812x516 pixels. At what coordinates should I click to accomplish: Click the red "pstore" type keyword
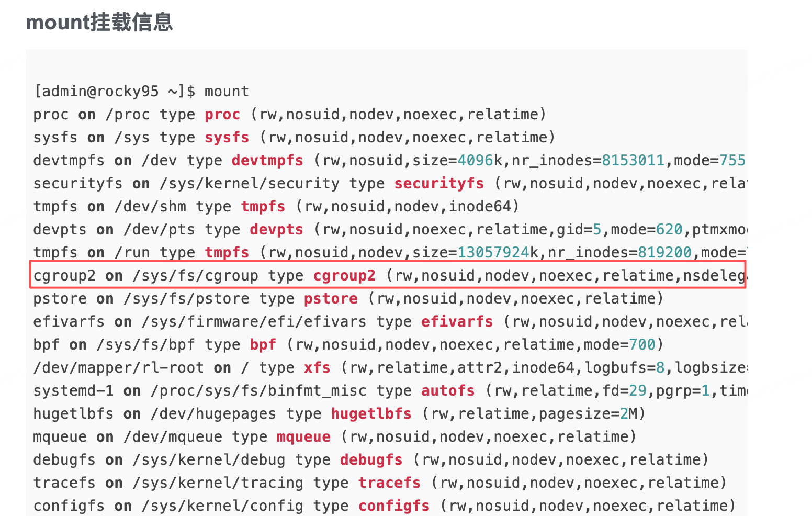331,299
